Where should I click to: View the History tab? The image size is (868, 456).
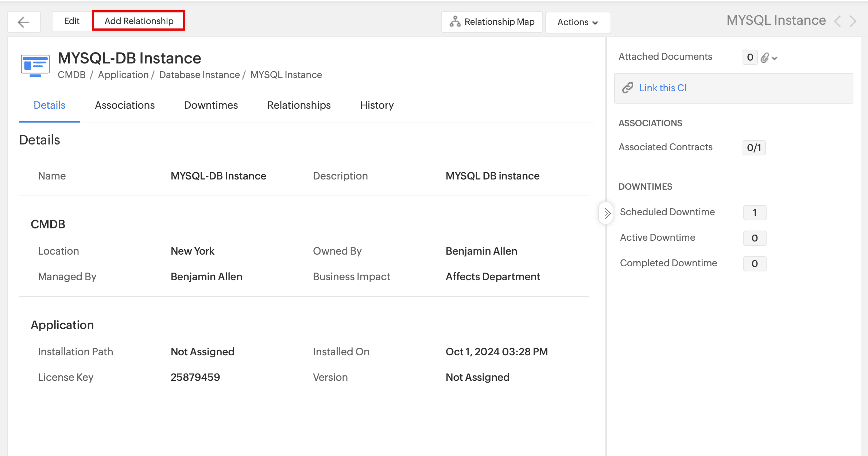[377, 105]
